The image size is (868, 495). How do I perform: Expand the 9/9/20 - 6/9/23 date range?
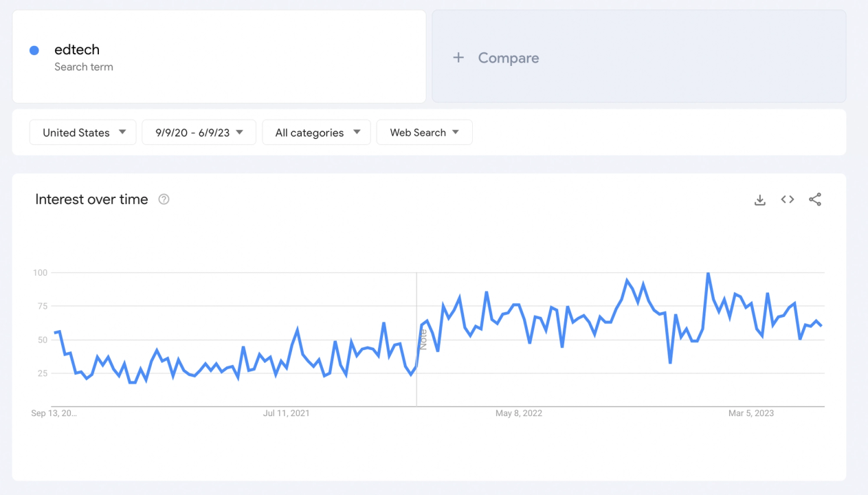(x=199, y=133)
